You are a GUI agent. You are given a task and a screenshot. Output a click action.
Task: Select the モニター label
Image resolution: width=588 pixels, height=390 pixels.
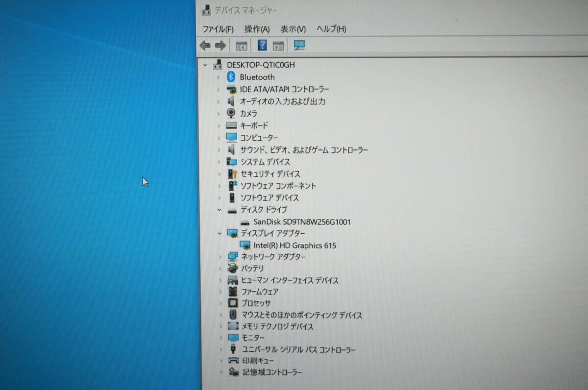tap(253, 338)
